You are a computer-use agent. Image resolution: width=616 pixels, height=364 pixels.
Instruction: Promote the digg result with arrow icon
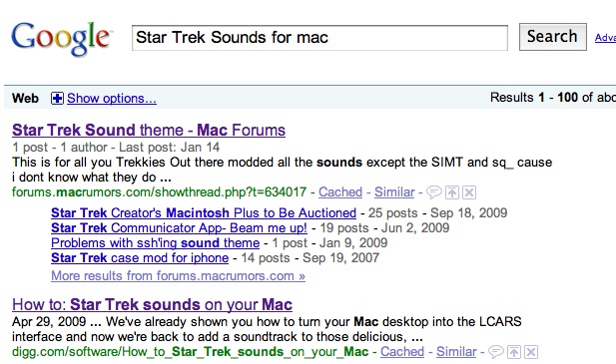coord(514,352)
